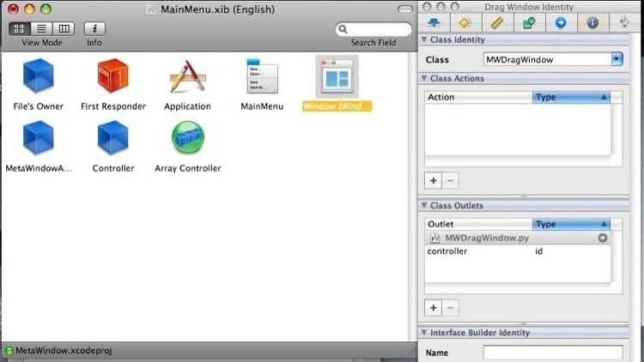Screen dimensions: 644x362
Task: Add a new class outlet
Action: tap(434, 308)
